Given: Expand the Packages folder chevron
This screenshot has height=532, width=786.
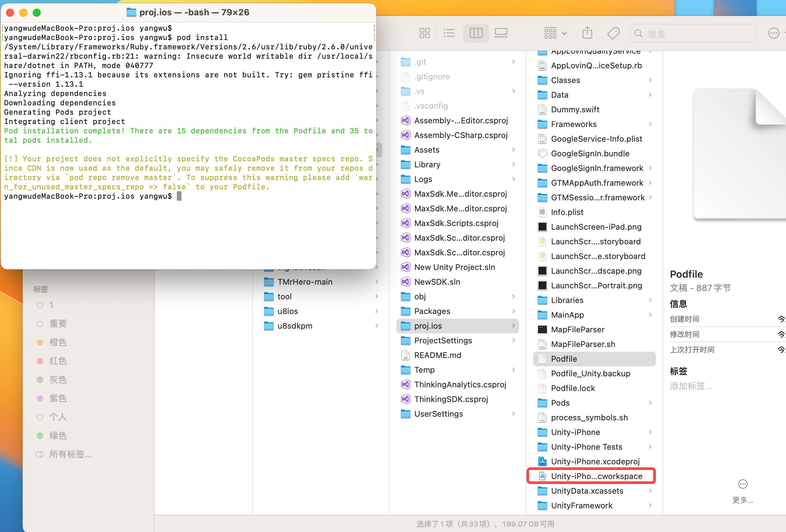Looking at the screenshot, I should click(513, 311).
